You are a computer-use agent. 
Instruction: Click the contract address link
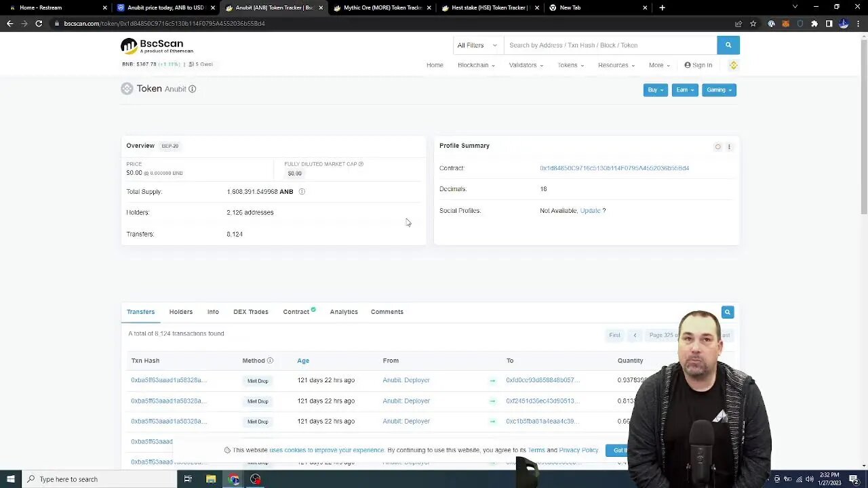coord(614,168)
